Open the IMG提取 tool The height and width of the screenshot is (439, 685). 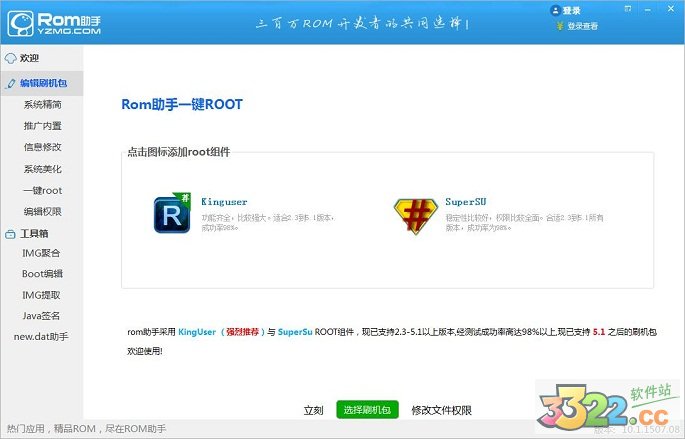click(x=41, y=295)
